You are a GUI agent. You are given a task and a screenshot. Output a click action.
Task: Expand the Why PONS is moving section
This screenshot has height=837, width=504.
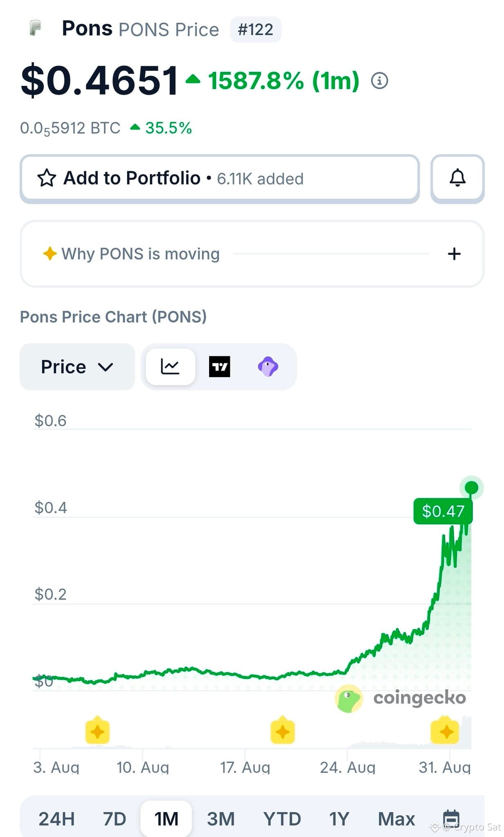[x=252, y=254]
